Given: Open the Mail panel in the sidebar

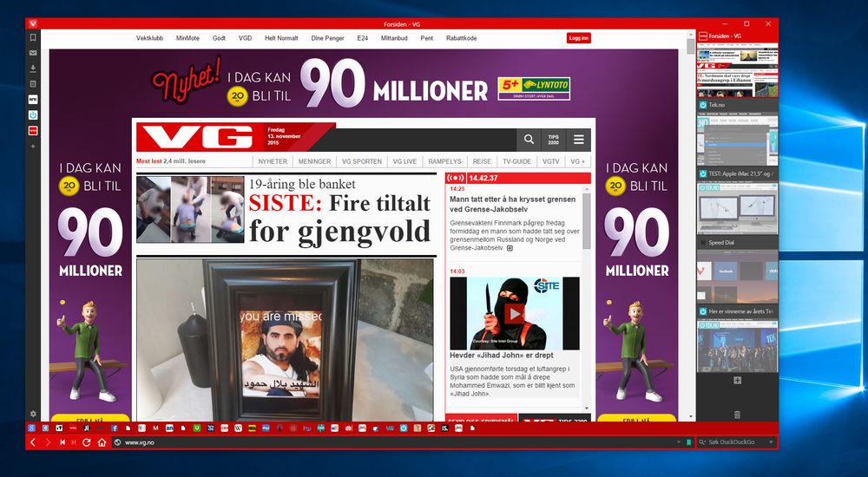Looking at the screenshot, I should (33, 53).
